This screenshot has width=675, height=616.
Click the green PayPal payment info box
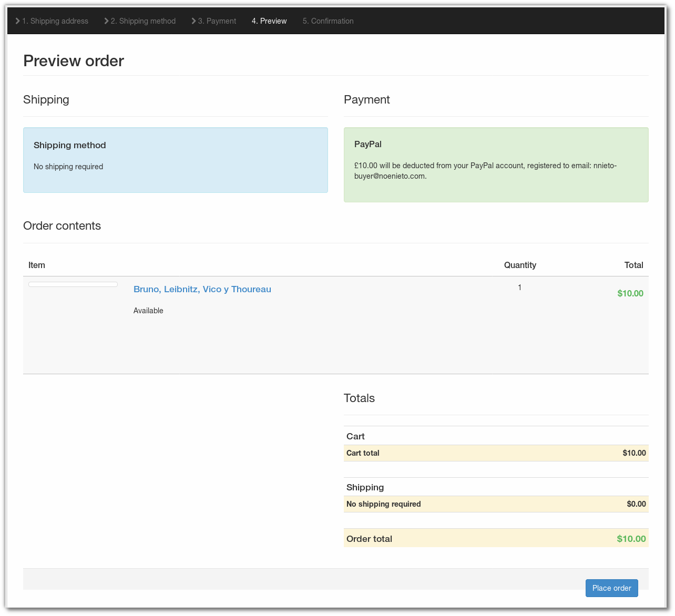point(496,165)
